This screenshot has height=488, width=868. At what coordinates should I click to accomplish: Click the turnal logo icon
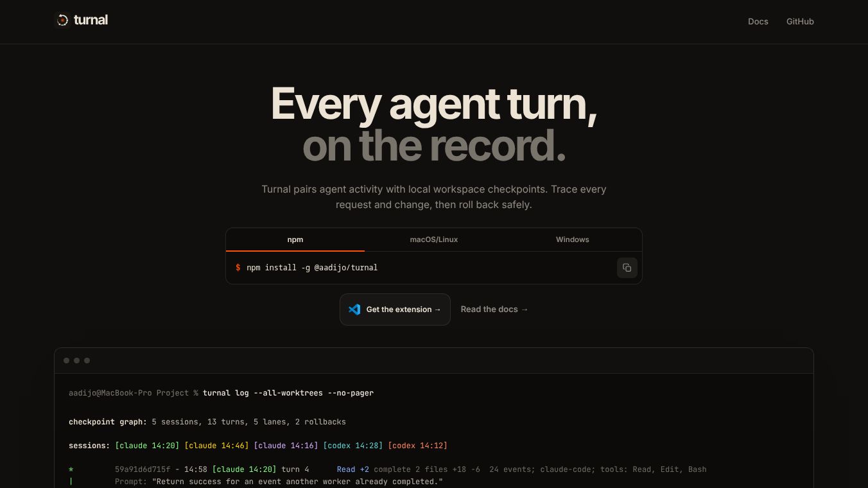point(62,21)
